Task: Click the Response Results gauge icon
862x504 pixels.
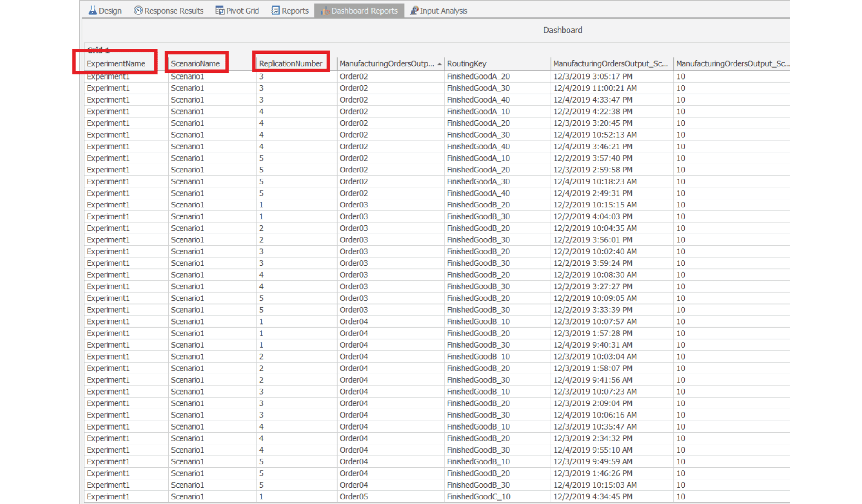Action: click(x=138, y=10)
